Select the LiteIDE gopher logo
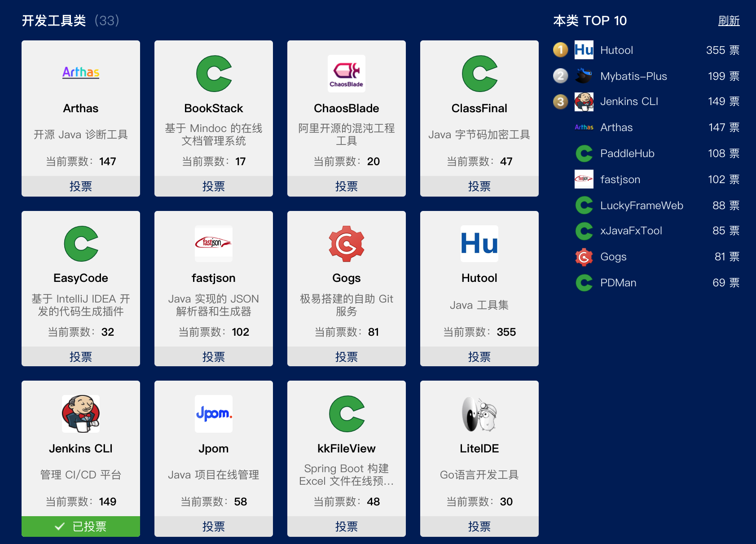The height and width of the screenshot is (544, 756). 479,413
